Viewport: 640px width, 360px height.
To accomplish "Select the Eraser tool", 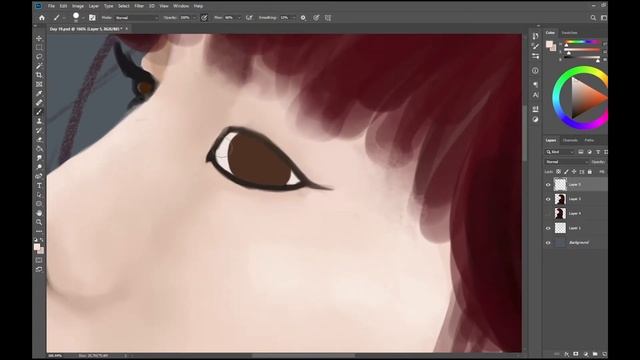I will [x=39, y=140].
